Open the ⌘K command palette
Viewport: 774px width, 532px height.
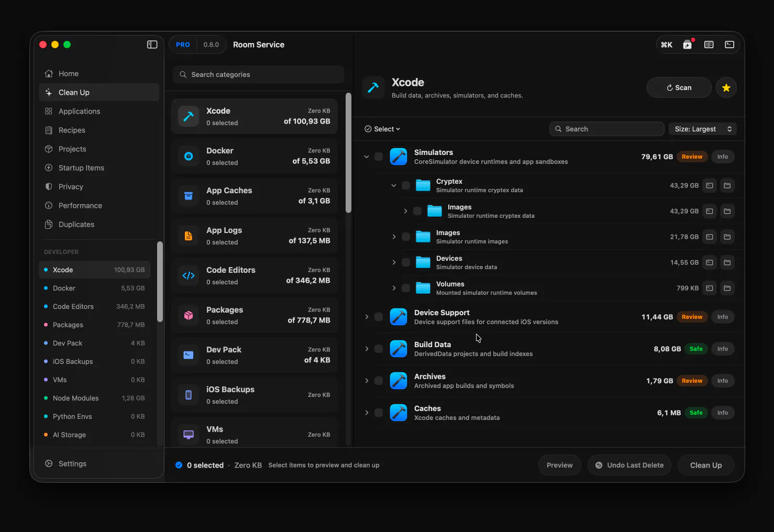pos(667,45)
